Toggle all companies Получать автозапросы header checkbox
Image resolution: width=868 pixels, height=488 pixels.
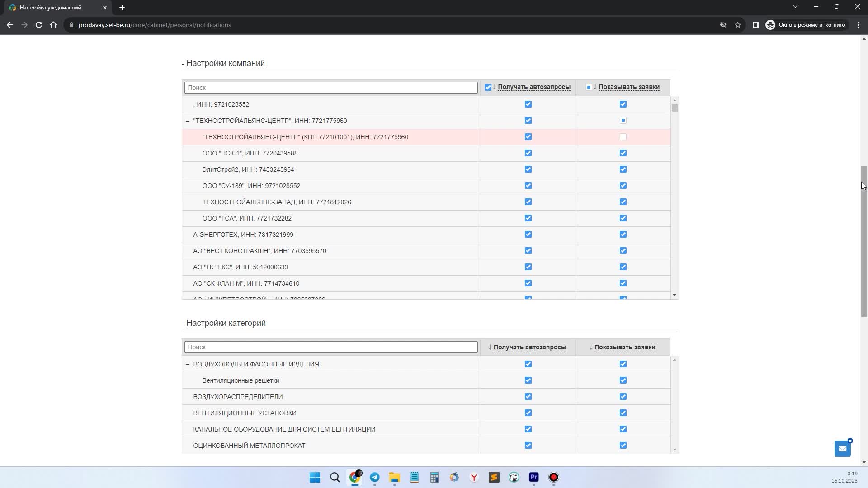[x=488, y=87]
